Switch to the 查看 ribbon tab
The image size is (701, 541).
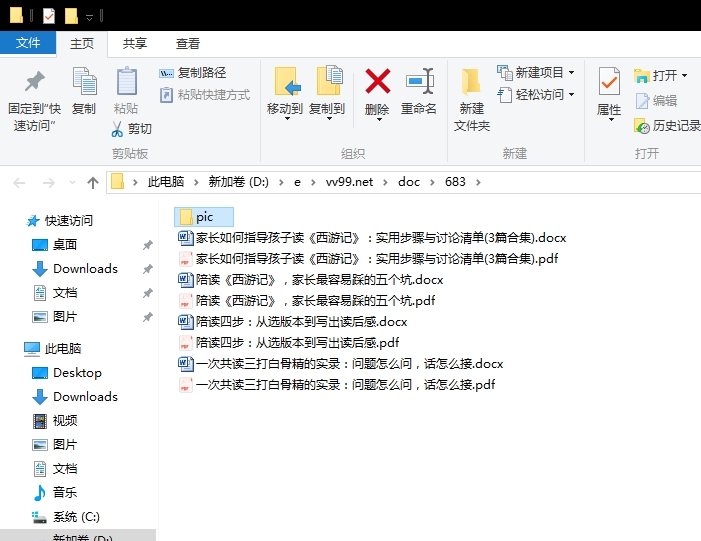pyautogui.click(x=187, y=43)
